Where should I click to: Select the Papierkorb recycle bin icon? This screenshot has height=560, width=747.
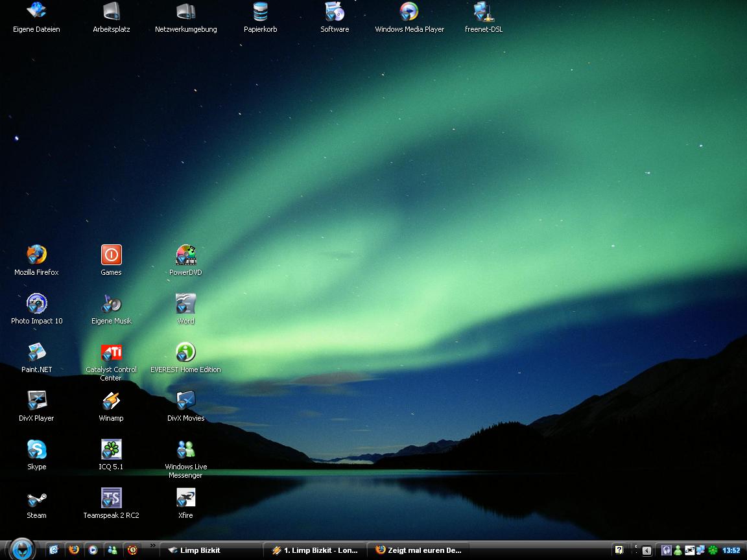tap(260, 17)
